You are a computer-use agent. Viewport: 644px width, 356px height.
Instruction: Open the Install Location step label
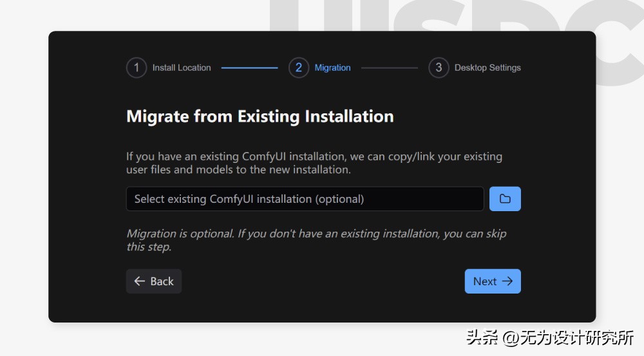point(182,68)
